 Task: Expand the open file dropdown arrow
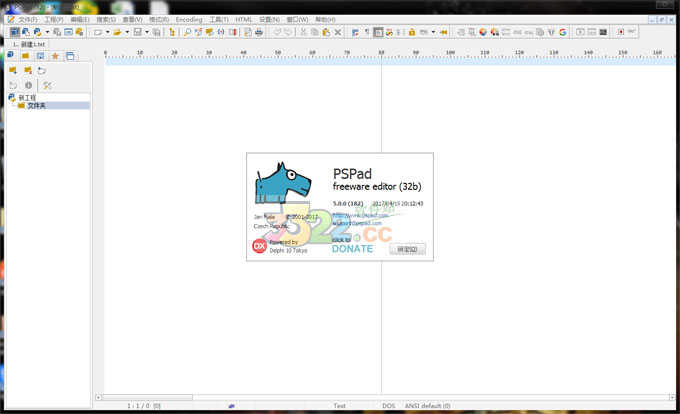point(127,32)
